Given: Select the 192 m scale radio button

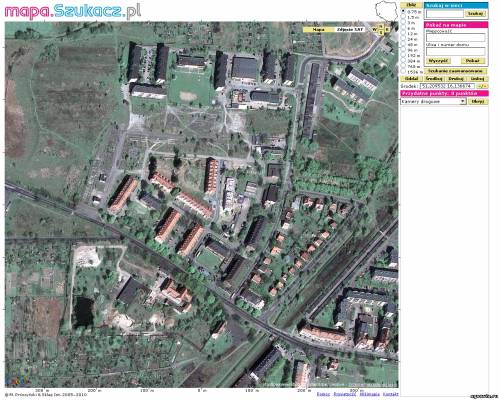Looking at the screenshot, I should coord(403,55).
